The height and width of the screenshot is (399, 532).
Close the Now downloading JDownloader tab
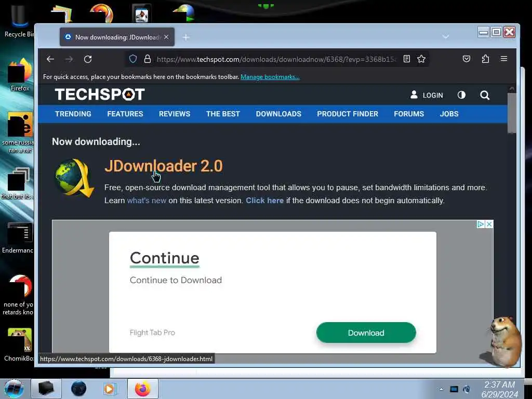[x=166, y=37]
